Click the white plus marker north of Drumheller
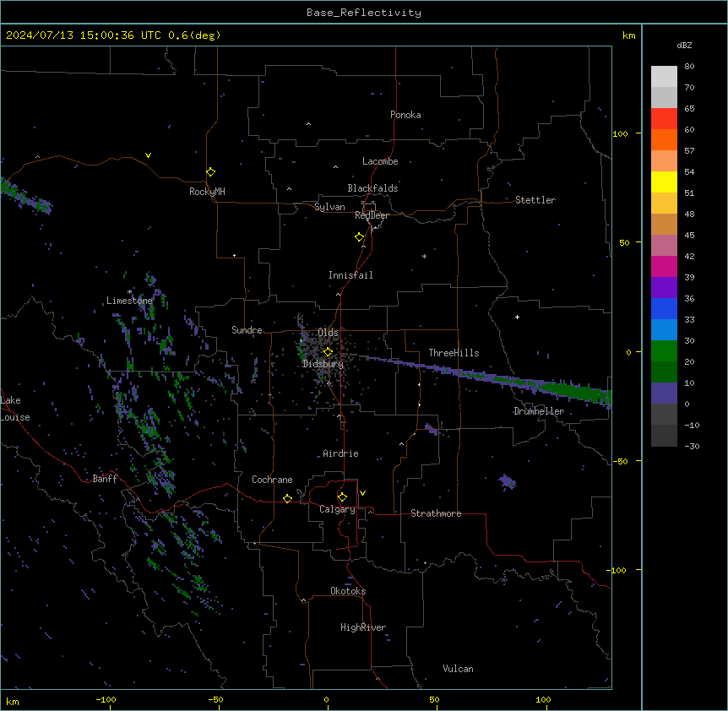 tap(517, 317)
